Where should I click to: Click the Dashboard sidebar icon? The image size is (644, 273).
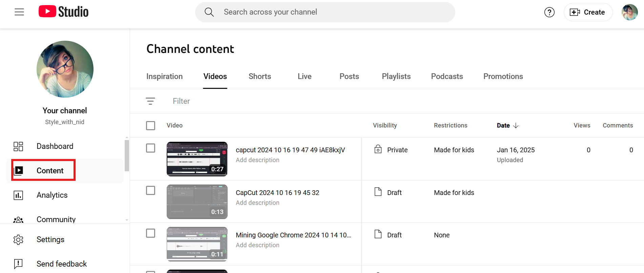18,146
